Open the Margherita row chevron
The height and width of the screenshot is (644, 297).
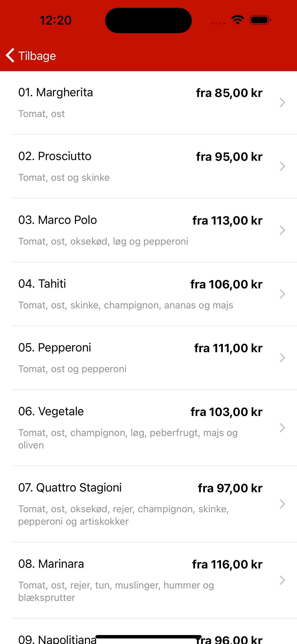(x=282, y=102)
